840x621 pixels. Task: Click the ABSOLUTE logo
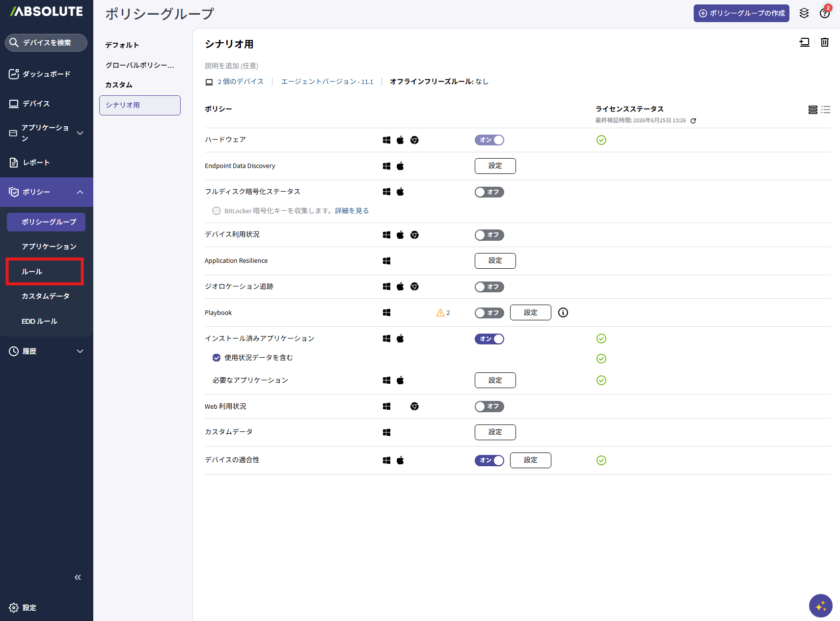click(x=47, y=11)
